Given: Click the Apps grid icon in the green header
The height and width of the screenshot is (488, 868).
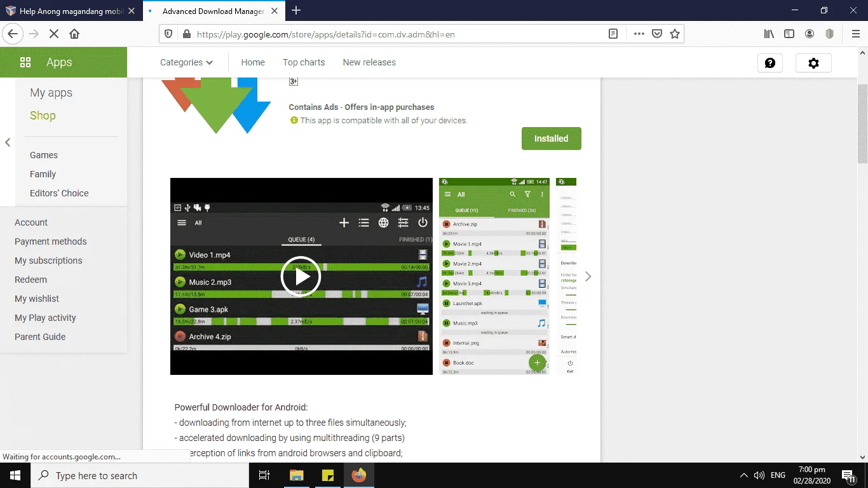Looking at the screenshot, I should pyautogui.click(x=25, y=62).
